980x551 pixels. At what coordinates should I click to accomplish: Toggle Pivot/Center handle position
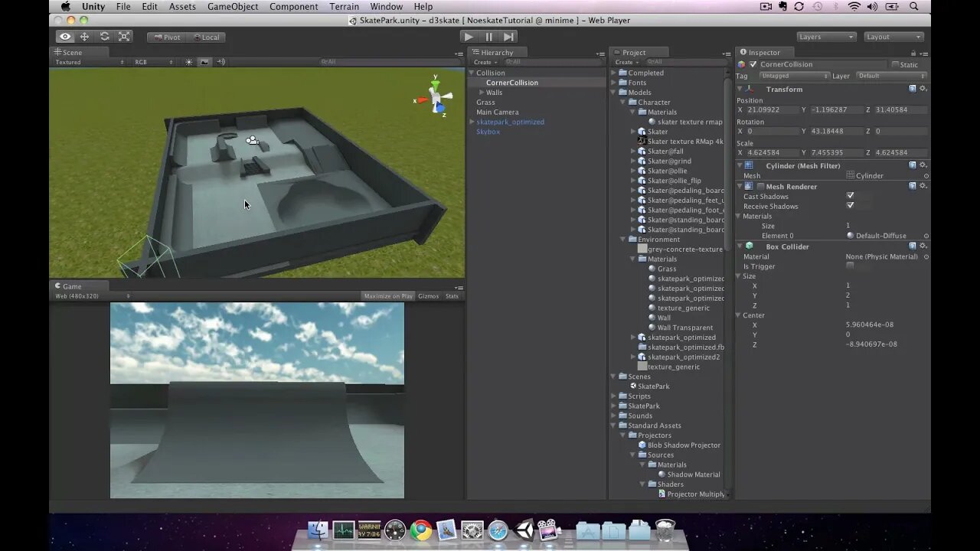(166, 37)
